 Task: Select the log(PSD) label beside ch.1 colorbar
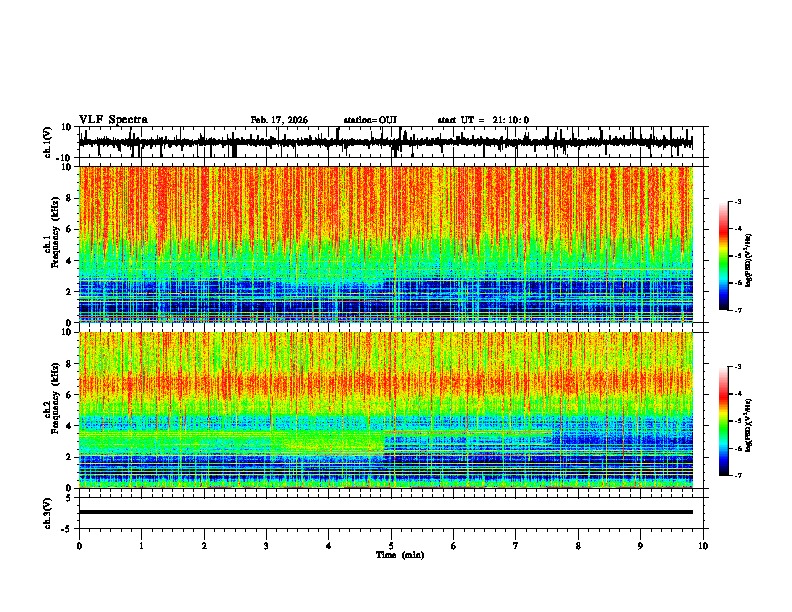(x=749, y=260)
